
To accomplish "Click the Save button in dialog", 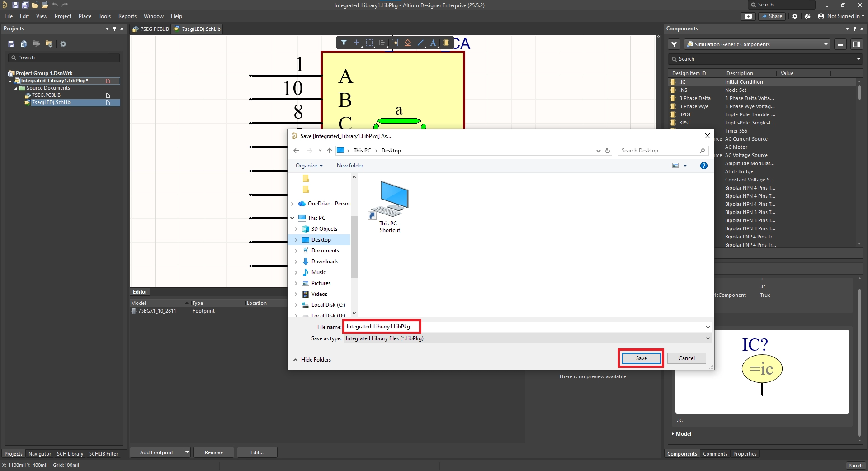I will 641,358.
